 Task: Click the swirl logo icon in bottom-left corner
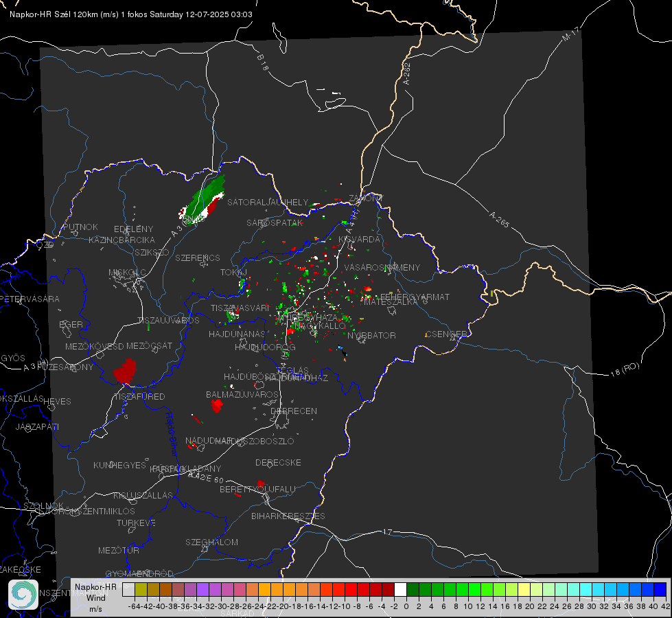coord(23,595)
